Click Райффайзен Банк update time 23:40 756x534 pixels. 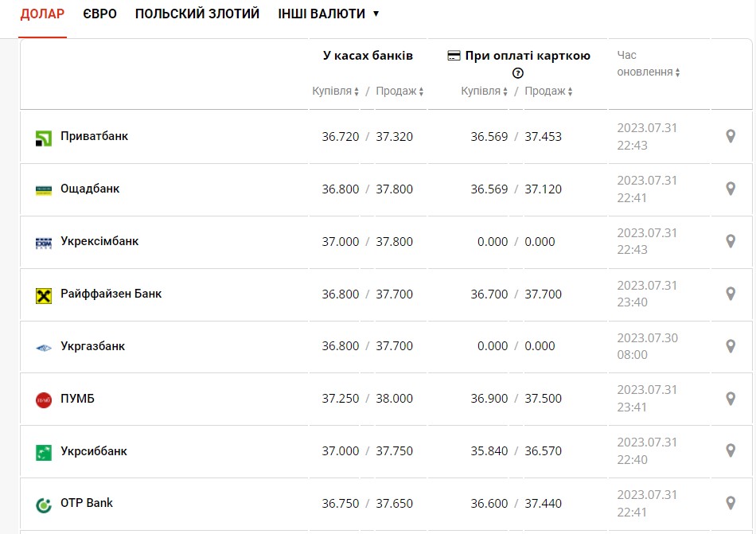click(x=632, y=302)
